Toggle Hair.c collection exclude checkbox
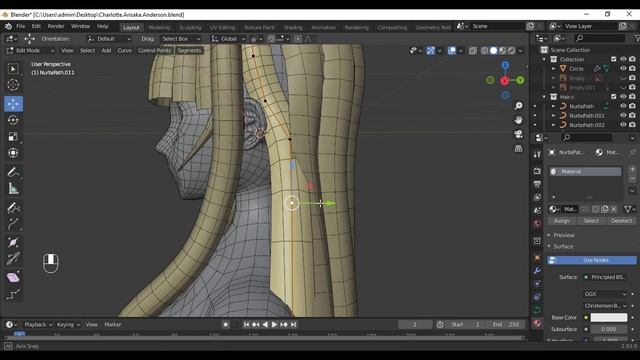The image size is (640, 360). (613, 97)
